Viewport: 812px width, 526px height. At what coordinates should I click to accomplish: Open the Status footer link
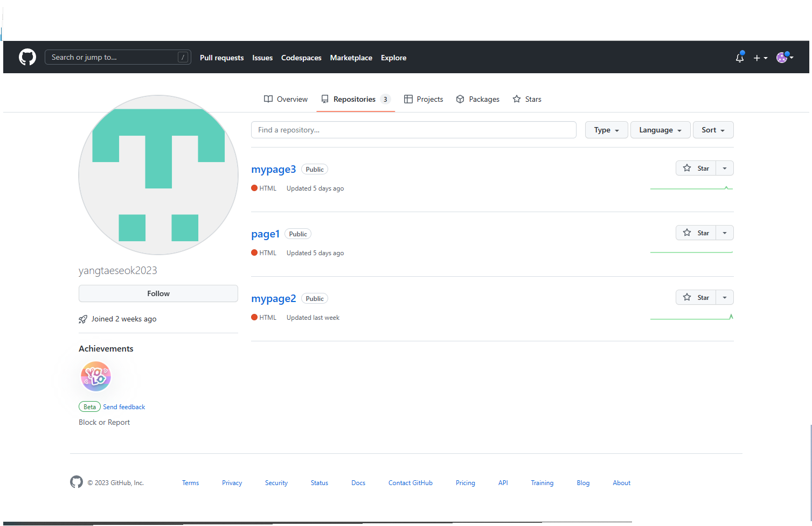coord(320,483)
